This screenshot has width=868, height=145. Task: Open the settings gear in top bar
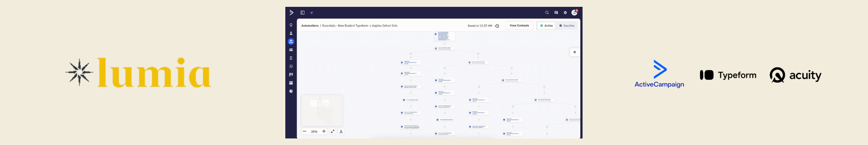tap(565, 12)
